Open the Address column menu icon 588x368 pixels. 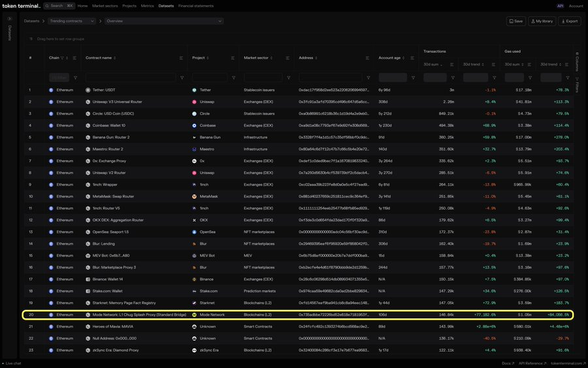tap(367, 58)
